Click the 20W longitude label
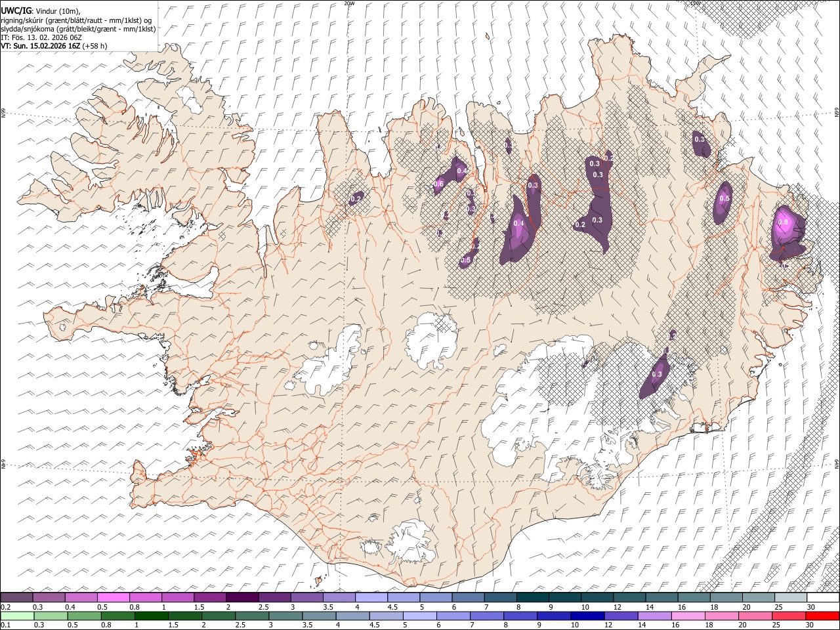This screenshot has width=840, height=630. pyautogui.click(x=350, y=3)
